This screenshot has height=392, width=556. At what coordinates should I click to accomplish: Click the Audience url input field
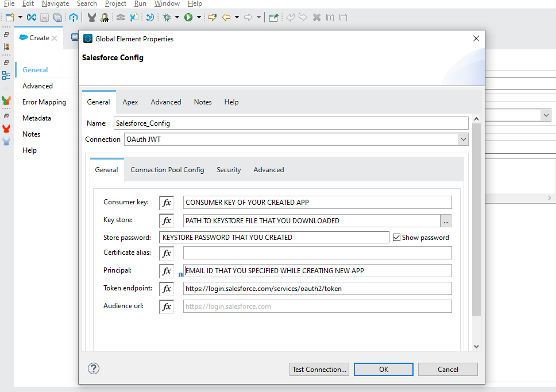318,306
